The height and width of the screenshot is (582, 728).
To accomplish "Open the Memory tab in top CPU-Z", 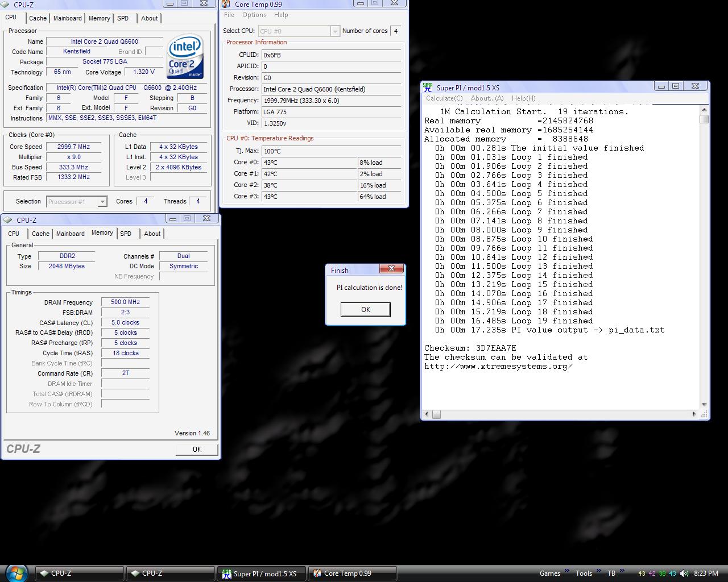I will click(x=99, y=18).
